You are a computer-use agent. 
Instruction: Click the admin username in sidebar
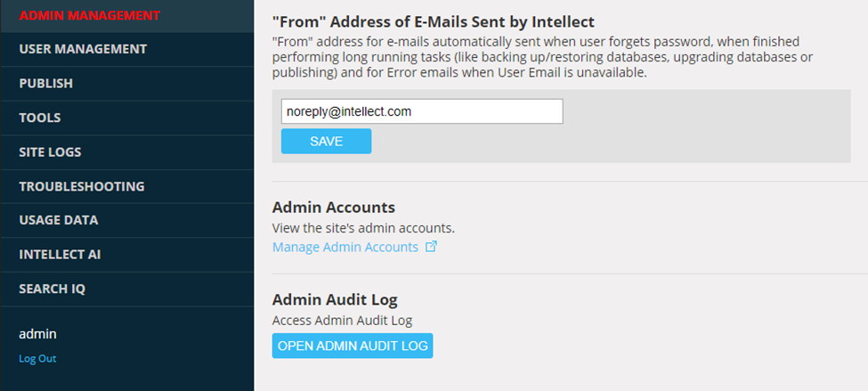[37, 334]
